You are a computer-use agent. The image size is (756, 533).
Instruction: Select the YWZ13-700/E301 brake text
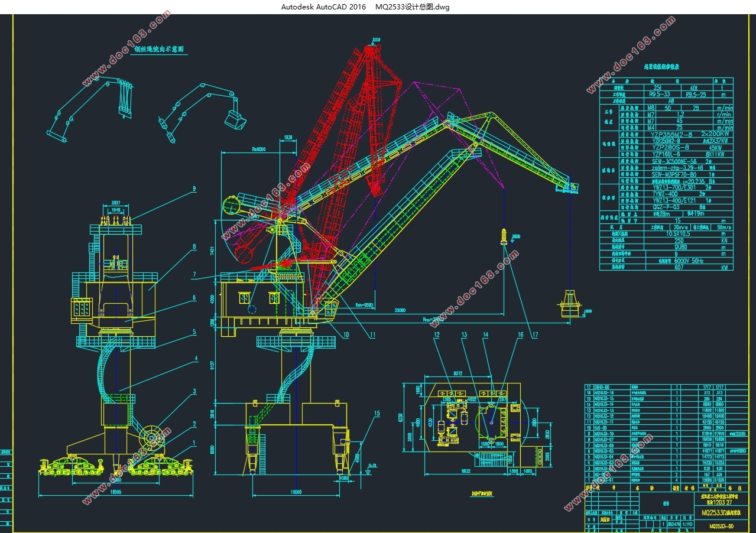(x=674, y=188)
